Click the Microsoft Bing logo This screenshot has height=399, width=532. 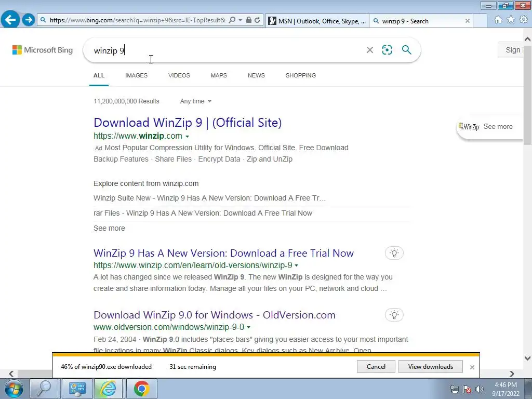[43, 50]
